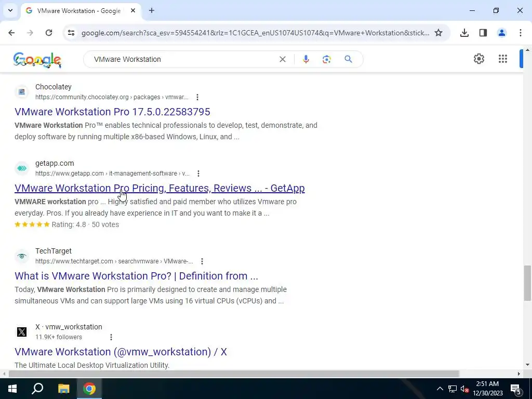Screen dimensions: 532x399
Task: Click the Rating: 4.8 · 50 votes text
Action: (85, 224)
